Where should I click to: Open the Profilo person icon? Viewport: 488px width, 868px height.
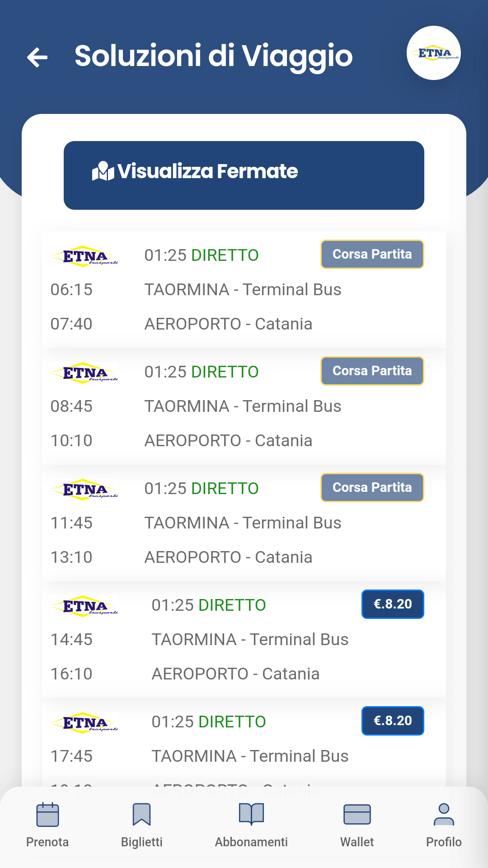(444, 814)
